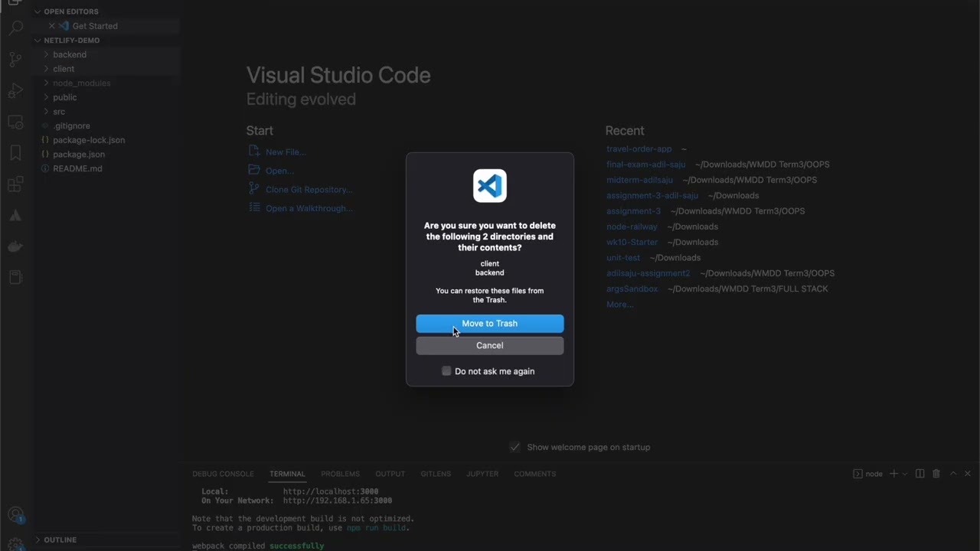Close the Get Started editor tab entry
Image resolution: width=980 pixels, height=551 pixels.
[52, 26]
